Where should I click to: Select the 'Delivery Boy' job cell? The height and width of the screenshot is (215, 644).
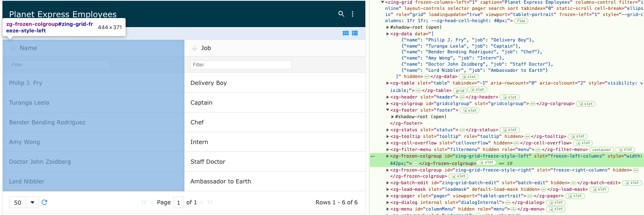275,83
